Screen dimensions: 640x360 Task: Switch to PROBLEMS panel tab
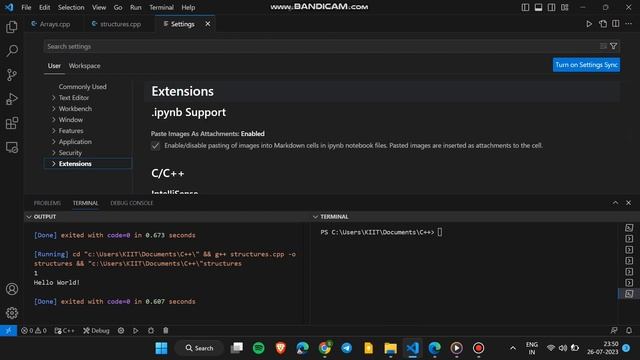tap(47, 203)
